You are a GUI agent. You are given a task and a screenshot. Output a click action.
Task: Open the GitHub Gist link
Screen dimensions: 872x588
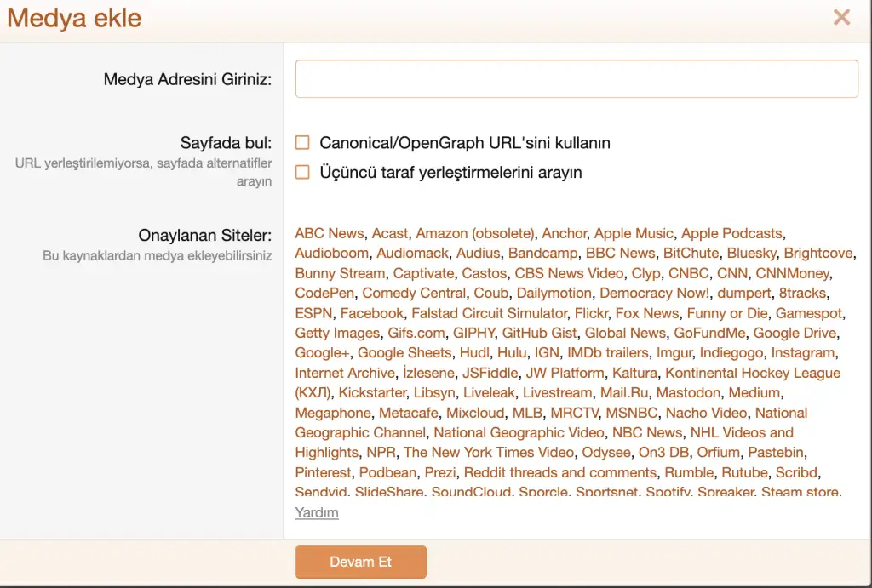tap(539, 333)
